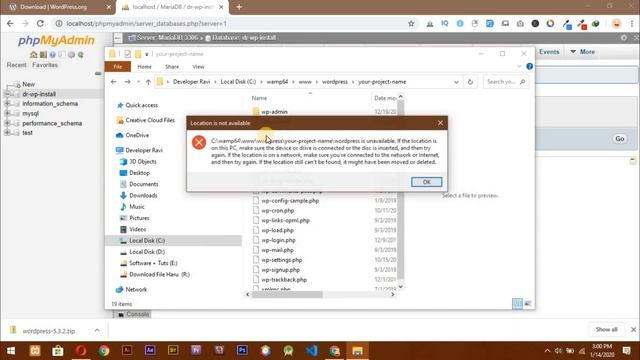Select wp-config-sample.php file
Viewport: 640px width, 360px height.
click(x=290, y=201)
